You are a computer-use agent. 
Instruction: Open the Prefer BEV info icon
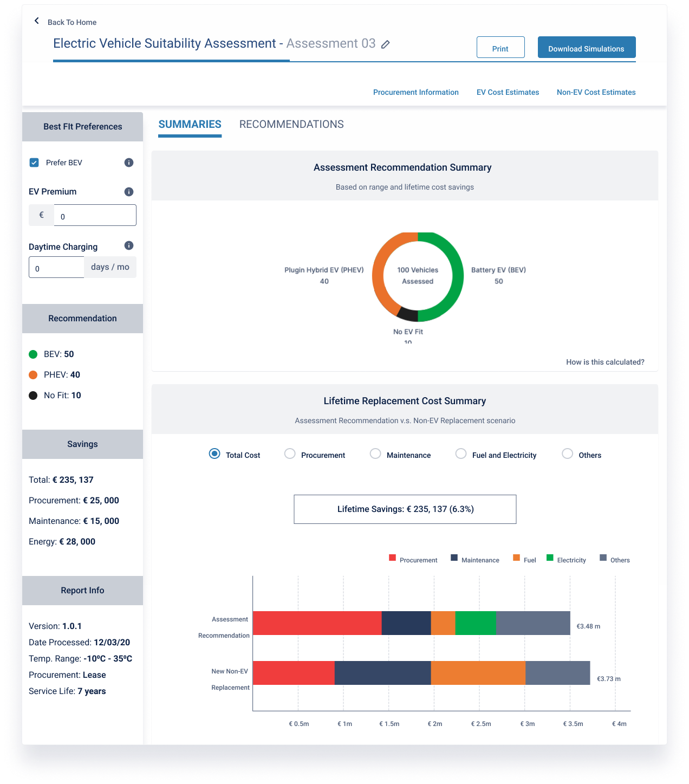(129, 163)
